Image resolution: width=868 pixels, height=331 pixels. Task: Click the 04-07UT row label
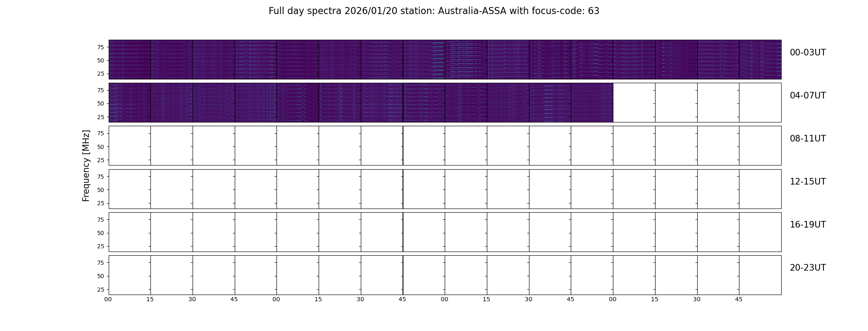tap(808, 96)
